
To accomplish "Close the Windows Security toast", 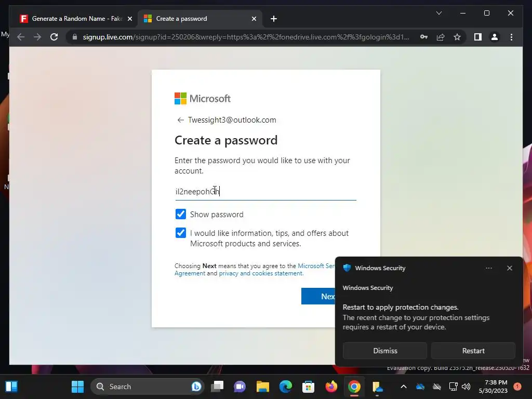I will click(509, 268).
